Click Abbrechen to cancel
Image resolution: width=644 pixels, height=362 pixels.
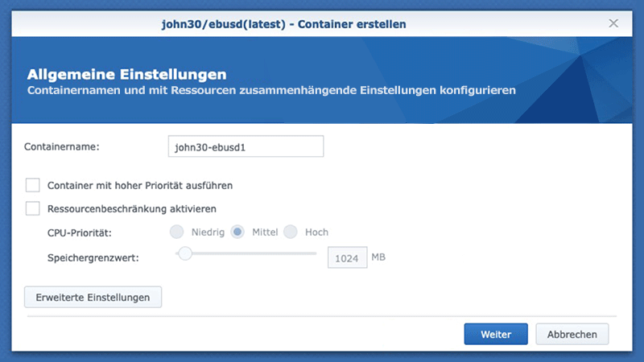tap(572, 334)
